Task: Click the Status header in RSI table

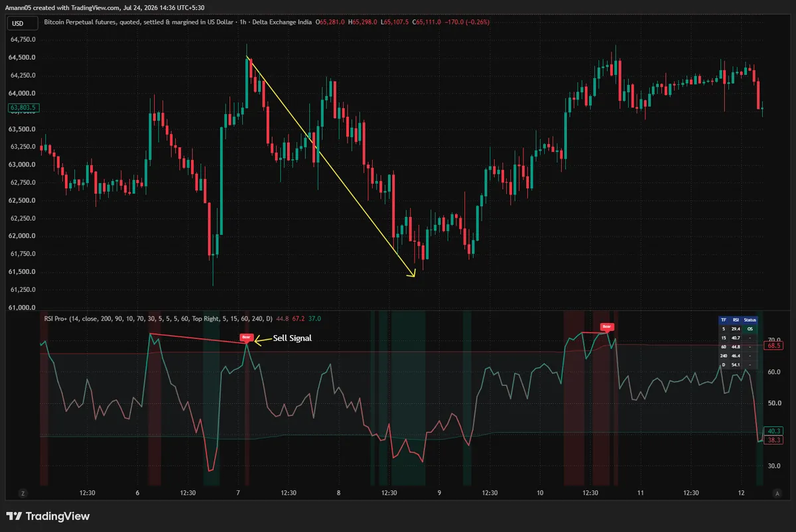Action: [x=750, y=320]
